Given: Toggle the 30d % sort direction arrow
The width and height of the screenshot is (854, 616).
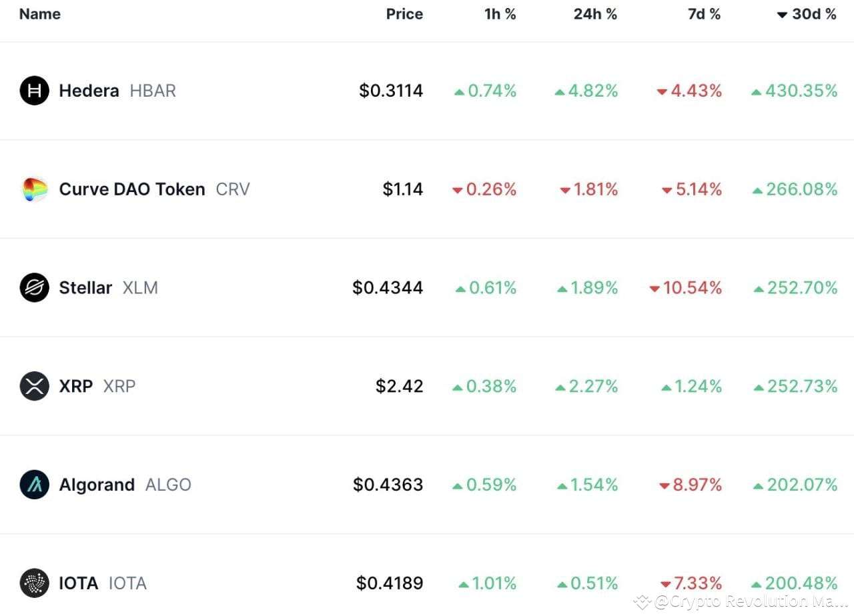Looking at the screenshot, I should 783,13.
